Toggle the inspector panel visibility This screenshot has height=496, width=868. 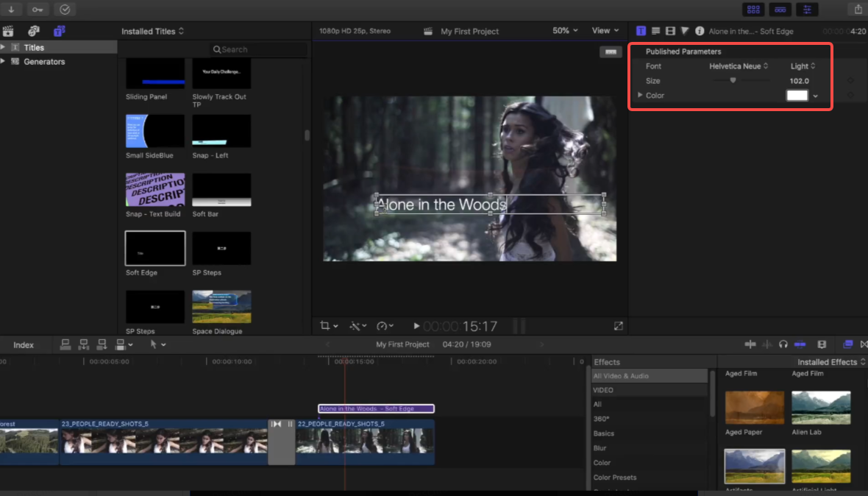pos(808,10)
